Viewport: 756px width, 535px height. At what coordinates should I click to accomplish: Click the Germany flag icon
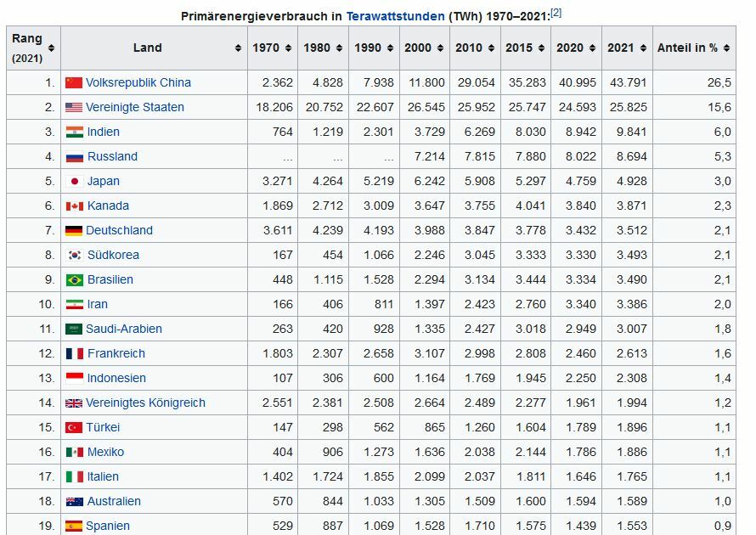[x=74, y=231]
